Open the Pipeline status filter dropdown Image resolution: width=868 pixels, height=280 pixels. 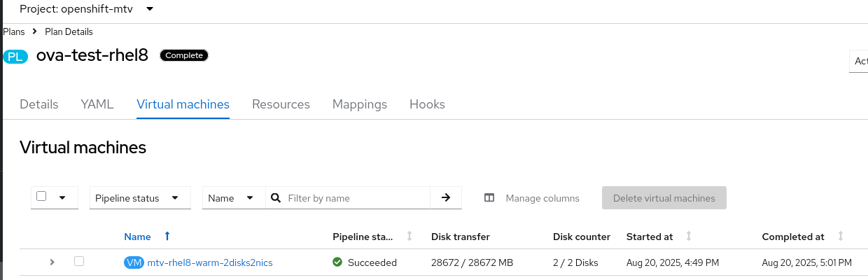click(141, 198)
